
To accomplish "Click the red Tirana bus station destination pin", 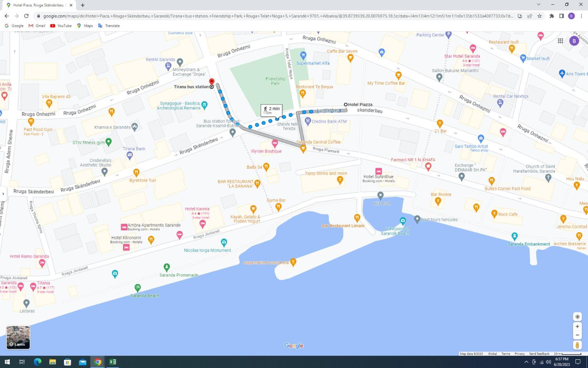I will click(x=211, y=82).
